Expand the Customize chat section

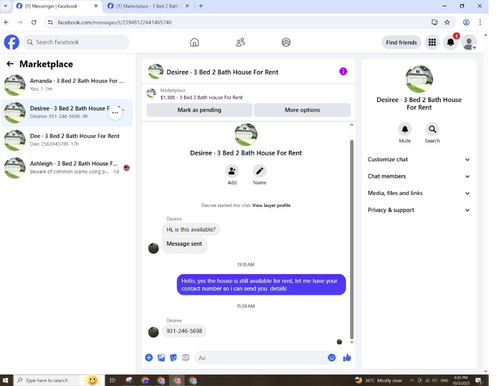(x=419, y=159)
